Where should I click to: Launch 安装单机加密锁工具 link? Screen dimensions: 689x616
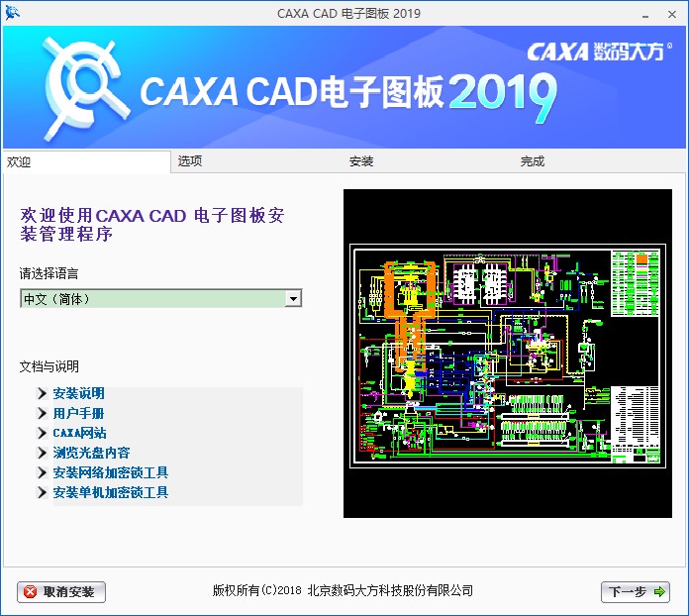[111, 492]
